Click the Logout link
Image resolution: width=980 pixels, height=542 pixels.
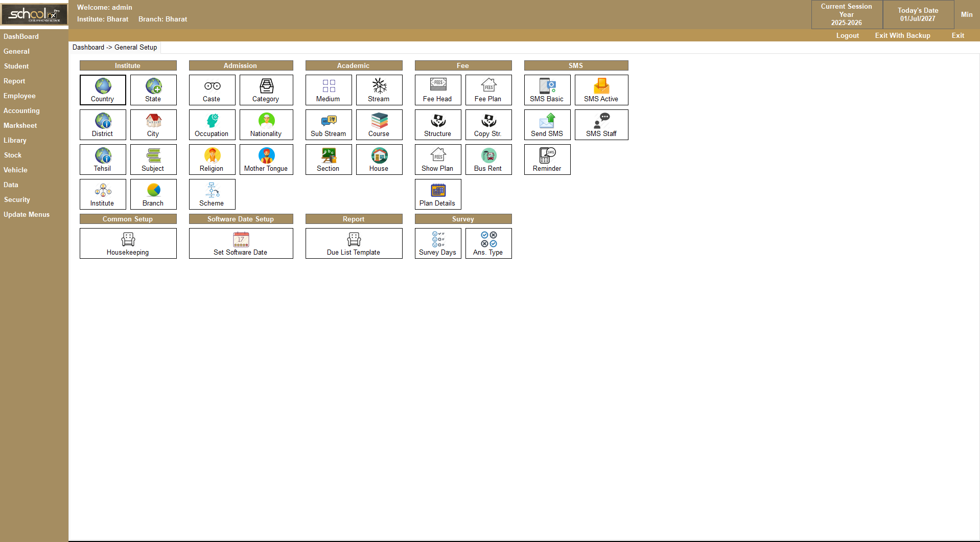click(x=848, y=35)
